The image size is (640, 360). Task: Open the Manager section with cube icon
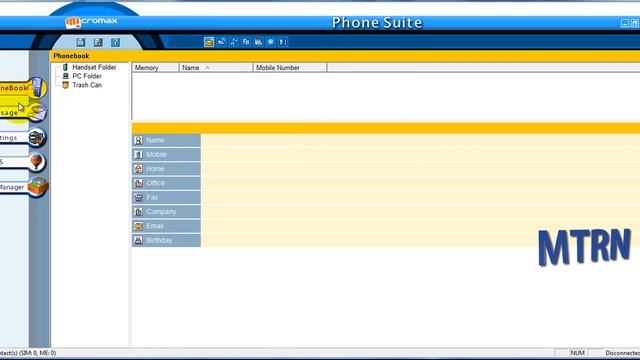(x=24, y=187)
